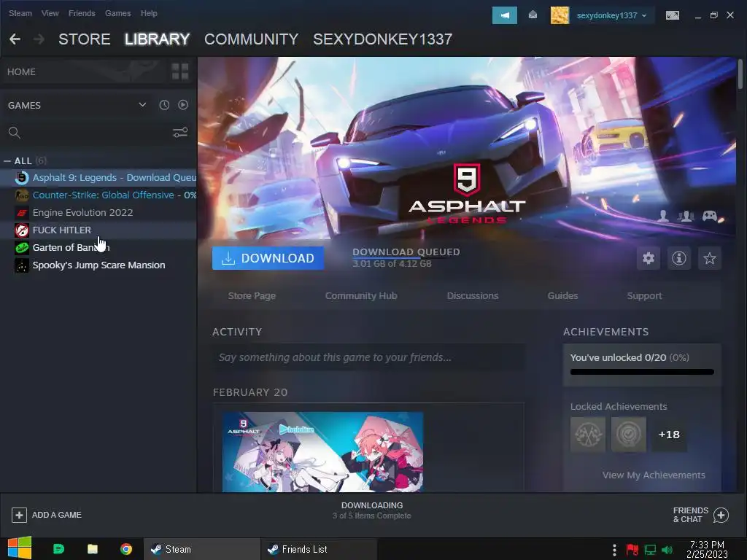This screenshot has height=560, width=747.
Task: Go to the STORE tab
Action: pyautogui.click(x=85, y=39)
